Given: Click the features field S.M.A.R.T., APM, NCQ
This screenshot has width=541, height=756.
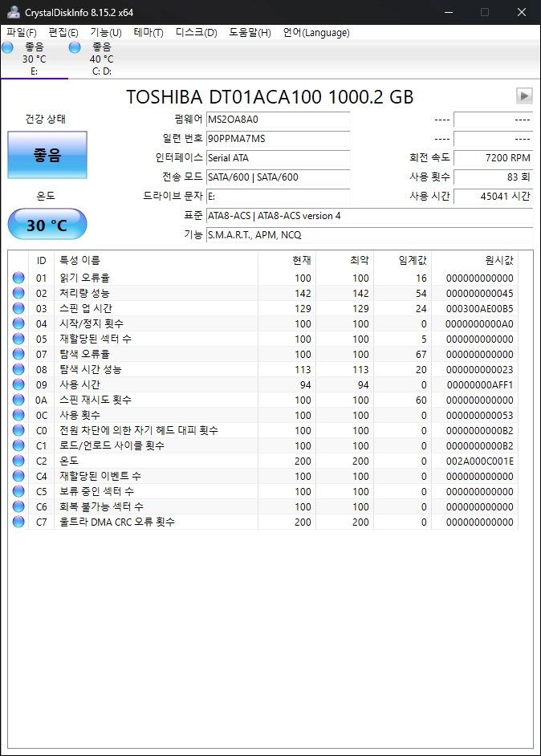Looking at the screenshot, I should 370,235.
